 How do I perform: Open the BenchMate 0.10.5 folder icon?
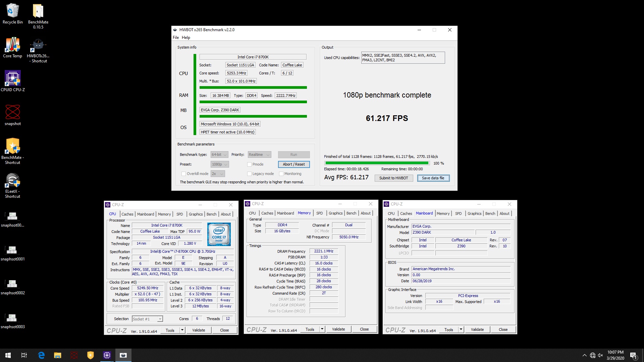[x=38, y=16]
